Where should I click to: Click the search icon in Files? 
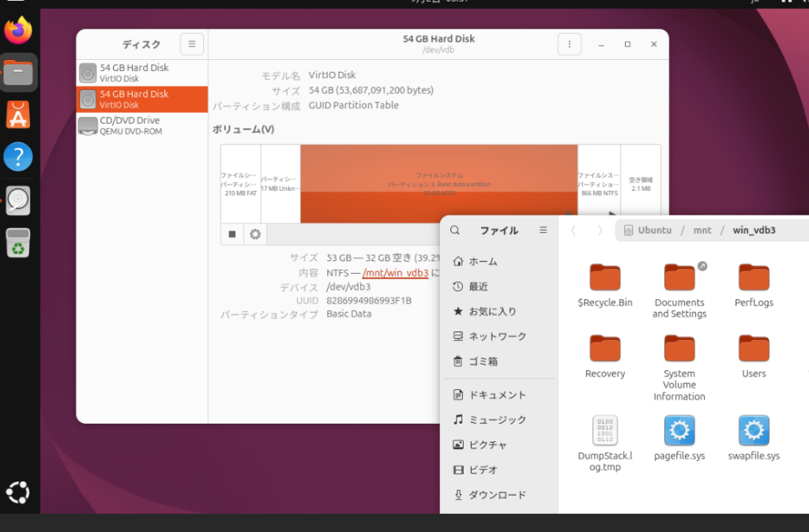(x=454, y=230)
